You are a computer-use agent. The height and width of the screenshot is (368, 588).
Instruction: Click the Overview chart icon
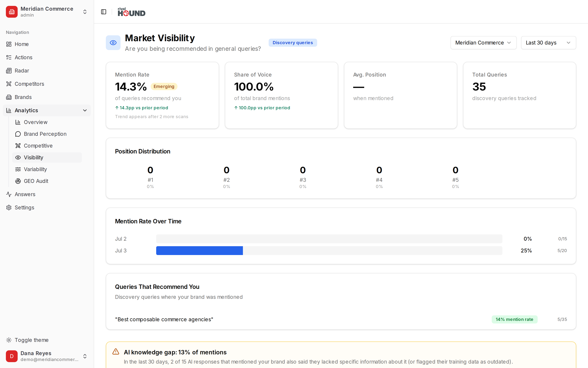(x=18, y=122)
